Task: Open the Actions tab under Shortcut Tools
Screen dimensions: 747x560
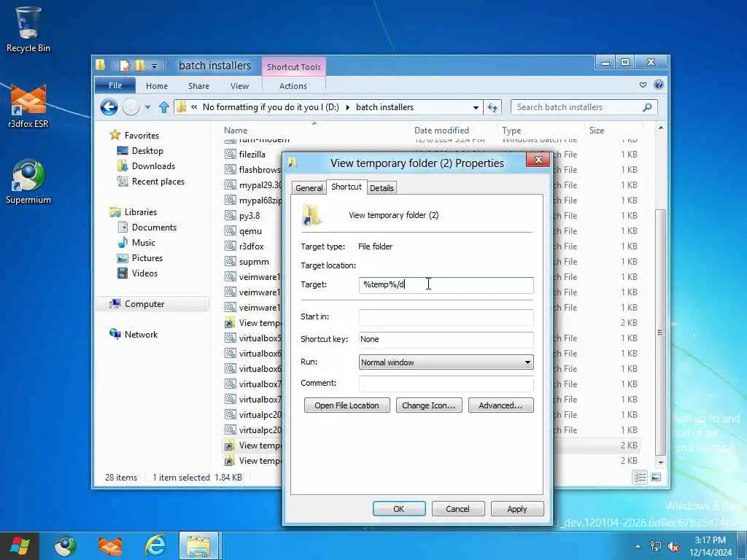Action: pos(293,86)
